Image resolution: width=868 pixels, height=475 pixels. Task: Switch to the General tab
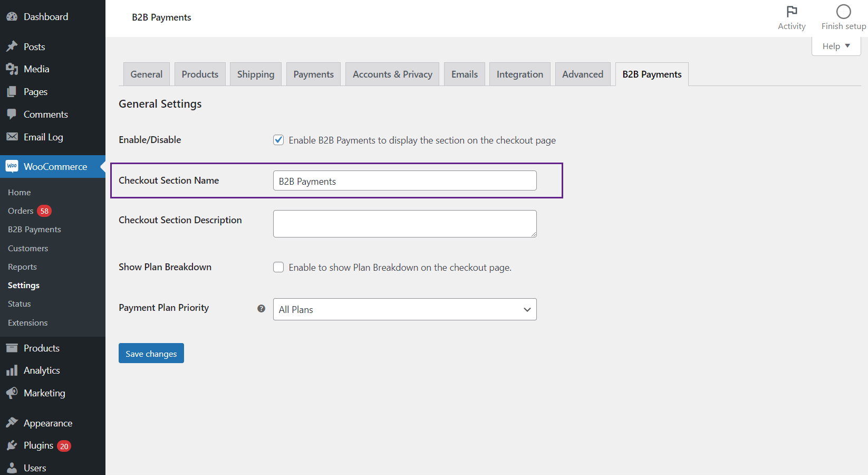pos(147,74)
